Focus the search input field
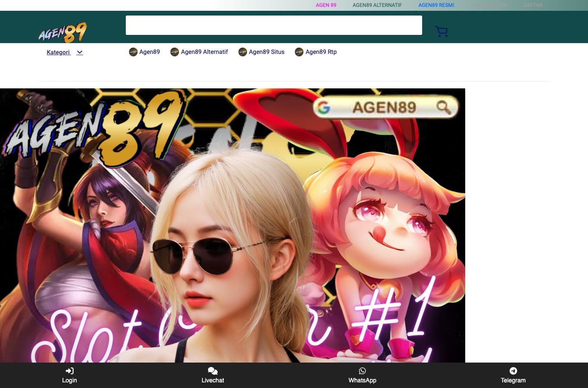Image resolution: width=588 pixels, height=388 pixels. (274, 25)
